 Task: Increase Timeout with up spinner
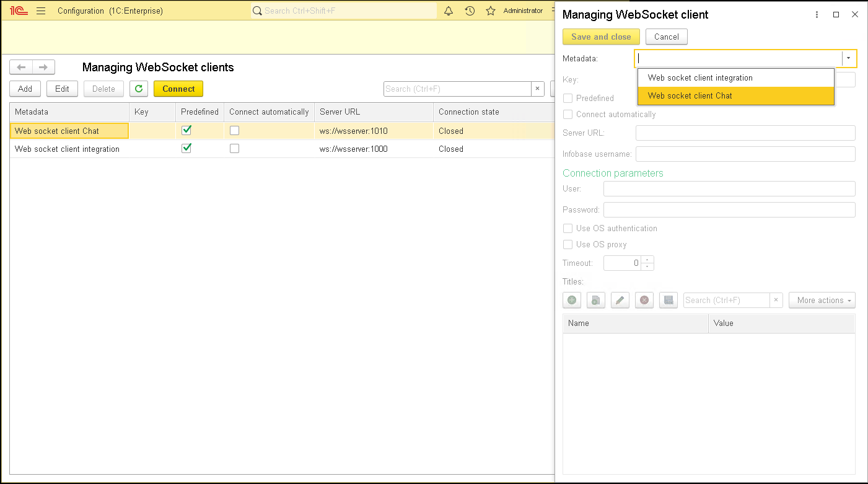tap(647, 259)
